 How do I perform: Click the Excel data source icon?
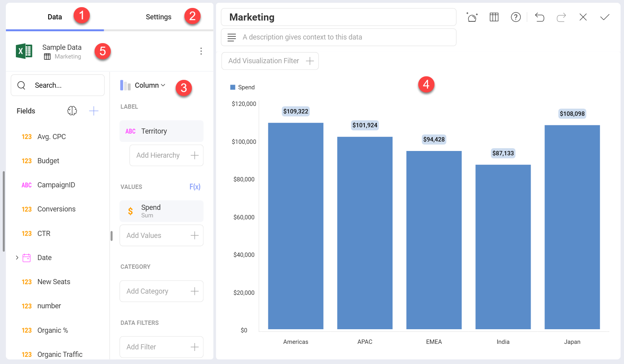point(24,51)
